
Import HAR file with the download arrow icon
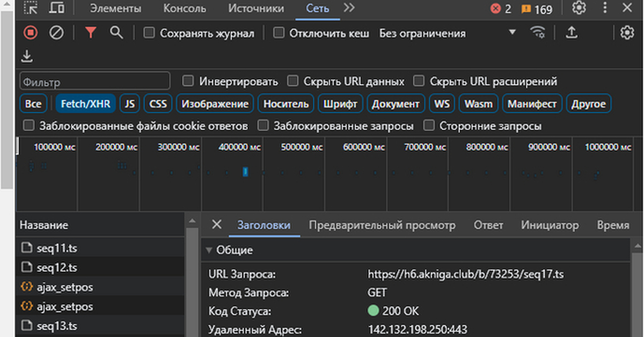pyautogui.click(x=27, y=56)
